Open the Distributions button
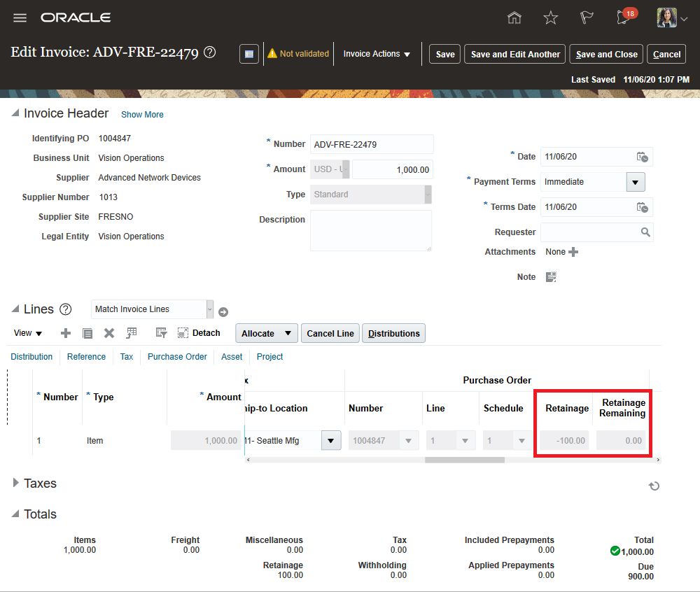Screen dimensions: 700x592 [393, 333]
